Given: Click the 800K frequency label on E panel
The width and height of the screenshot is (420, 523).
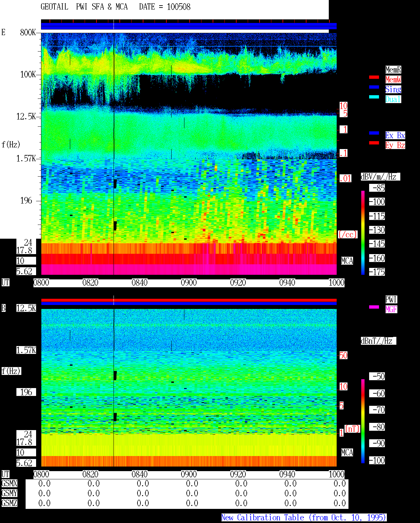Looking at the screenshot, I should 28,33.
